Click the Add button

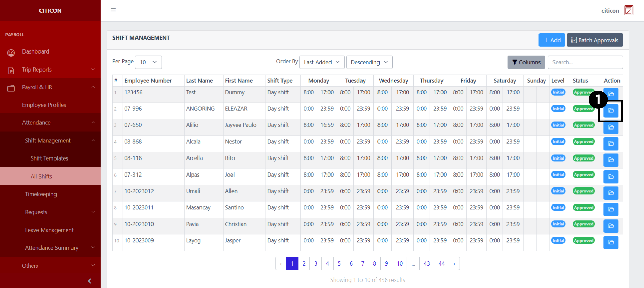point(551,40)
